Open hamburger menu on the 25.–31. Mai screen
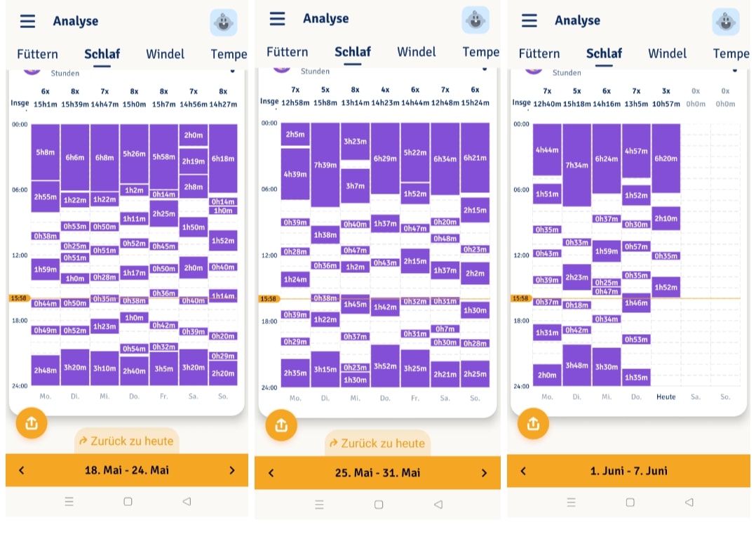Viewport: 756px width, 553px height. tap(277, 19)
